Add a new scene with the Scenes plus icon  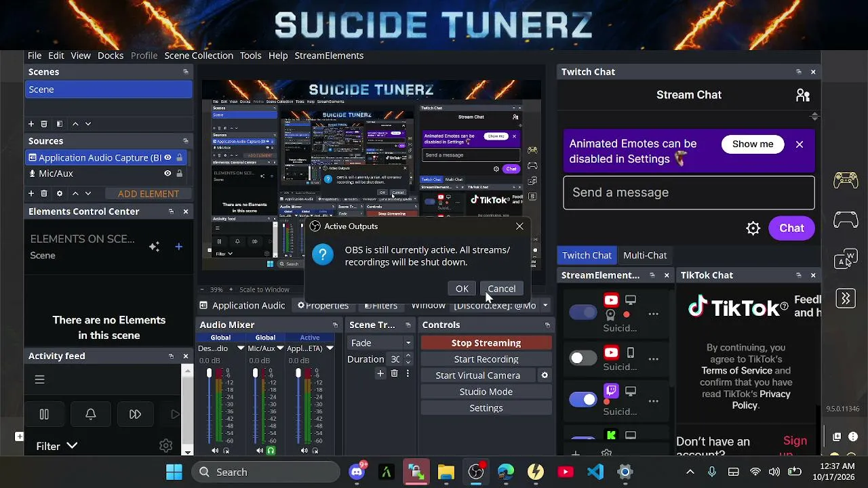tap(31, 124)
